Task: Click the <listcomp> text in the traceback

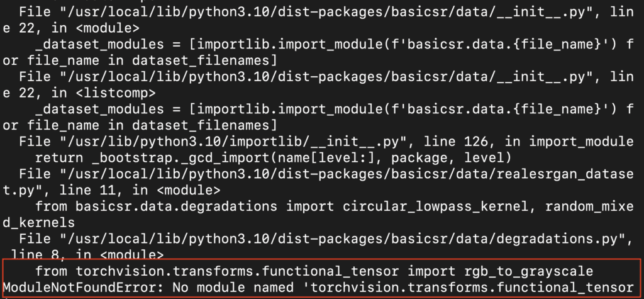Action: [x=116, y=93]
